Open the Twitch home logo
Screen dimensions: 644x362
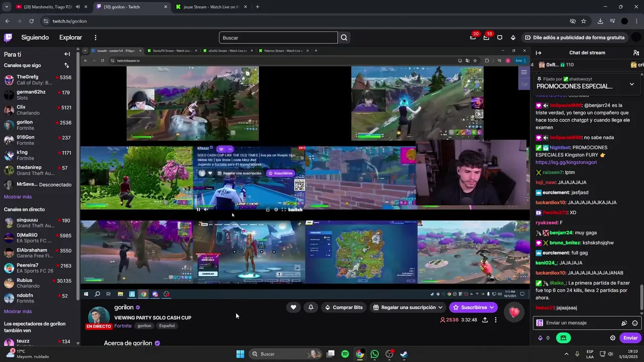[x=8, y=37]
